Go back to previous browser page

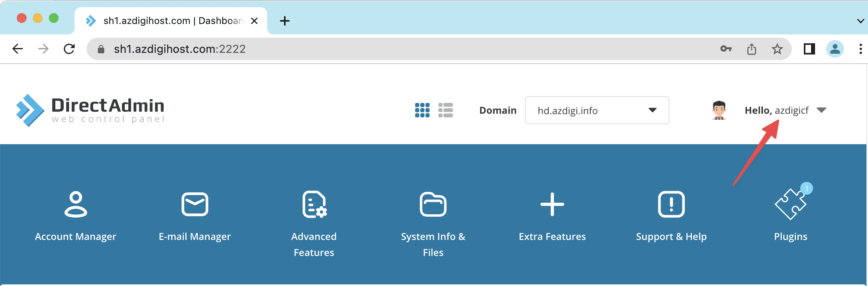pyautogui.click(x=18, y=49)
